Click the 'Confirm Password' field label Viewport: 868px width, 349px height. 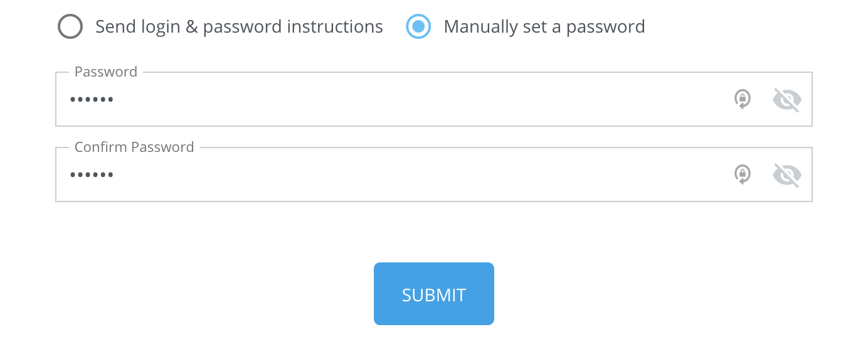134,147
